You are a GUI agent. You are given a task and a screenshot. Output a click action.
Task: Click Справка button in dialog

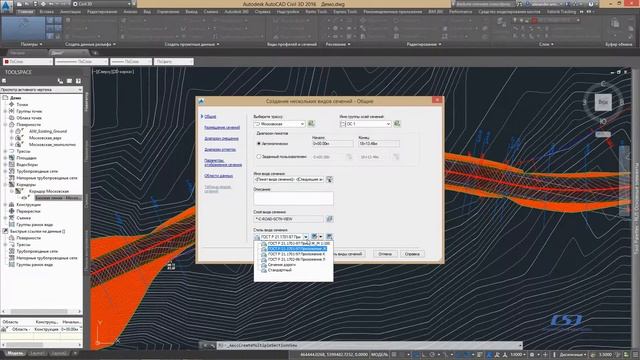click(x=412, y=254)
